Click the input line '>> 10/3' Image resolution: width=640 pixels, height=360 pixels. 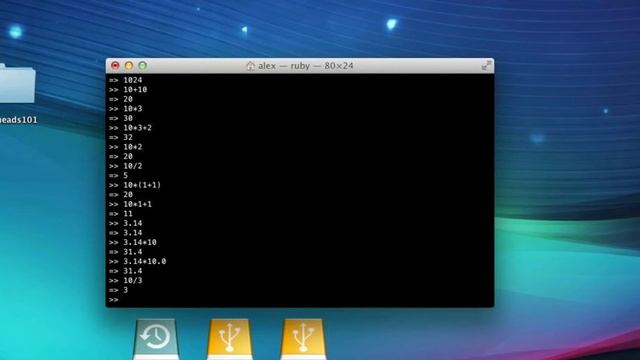[125, 280]
